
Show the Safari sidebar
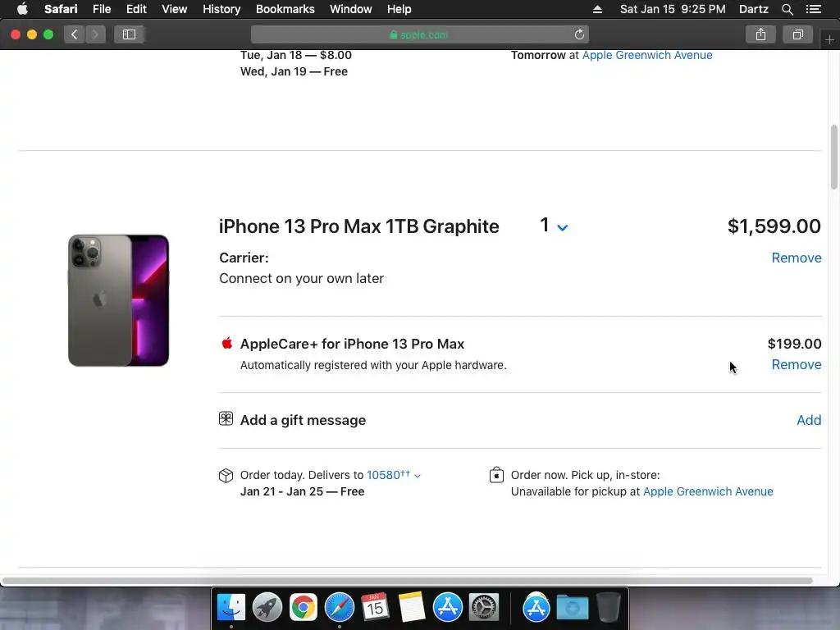tap(129, 34)
